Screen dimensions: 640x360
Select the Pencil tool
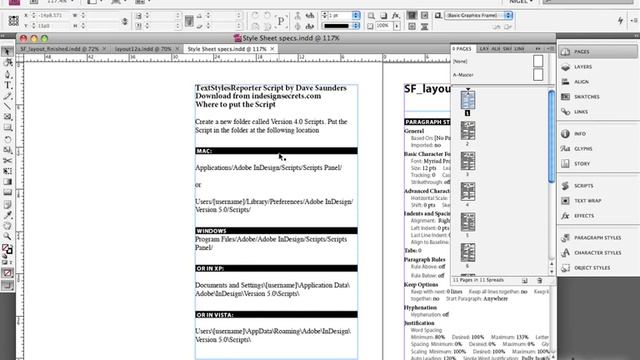7,96
